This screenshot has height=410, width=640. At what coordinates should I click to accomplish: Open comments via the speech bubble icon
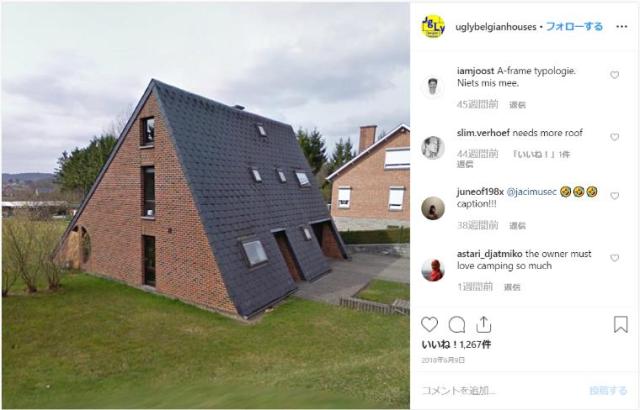coord(457,325)
